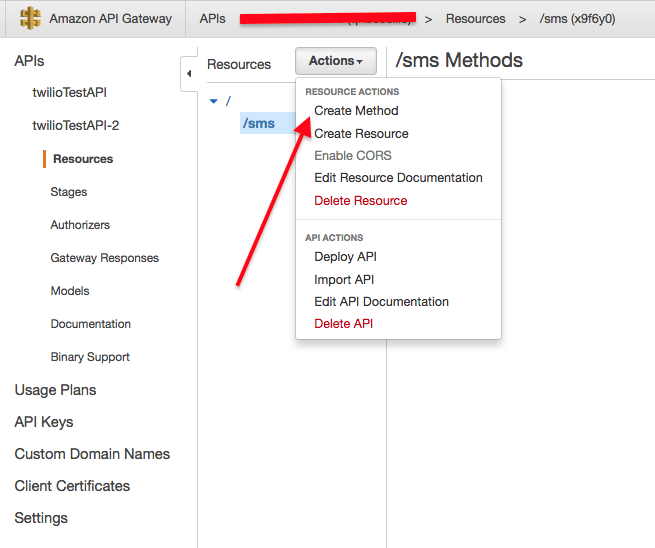655x548 pixels.
Task: Select the root / resource node
Action: pos(228,101)
